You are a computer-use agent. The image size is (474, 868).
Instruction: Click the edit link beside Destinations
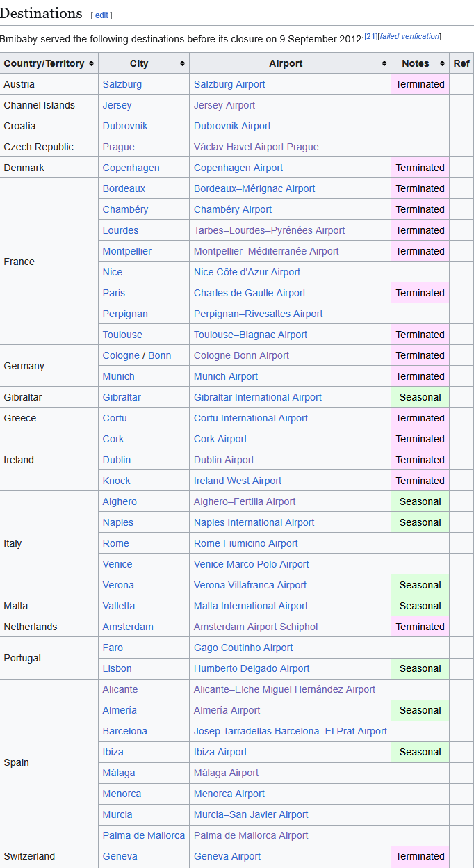[101, 15]
